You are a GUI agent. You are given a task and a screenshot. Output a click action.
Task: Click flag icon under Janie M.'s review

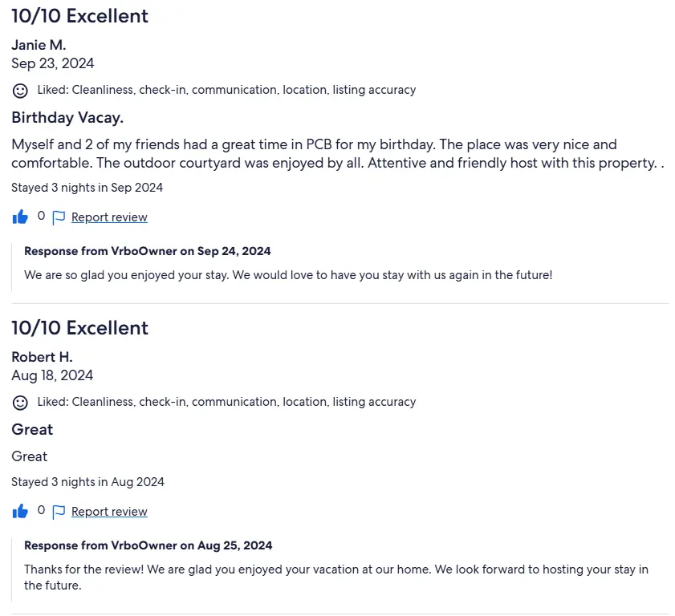click(59, 217)
